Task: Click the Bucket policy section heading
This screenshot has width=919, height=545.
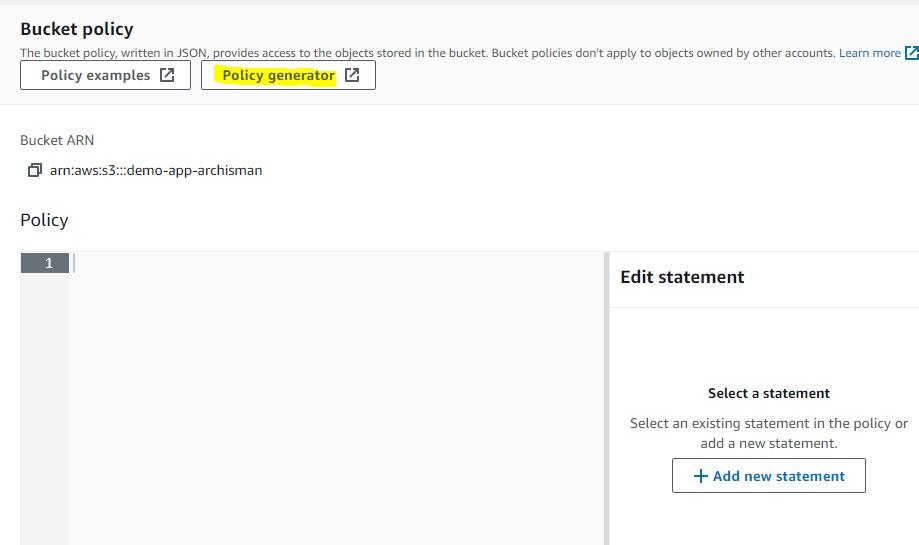Action: pyautogui.click(x=77, y=29)
